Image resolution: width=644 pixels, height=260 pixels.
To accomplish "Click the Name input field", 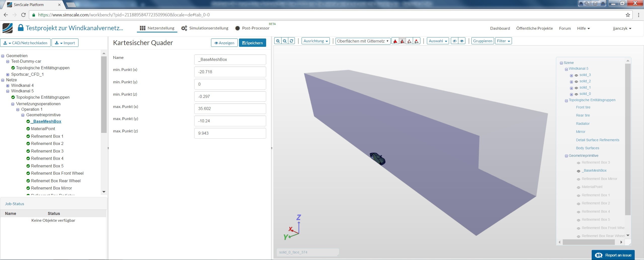I will tap(230, 60).
